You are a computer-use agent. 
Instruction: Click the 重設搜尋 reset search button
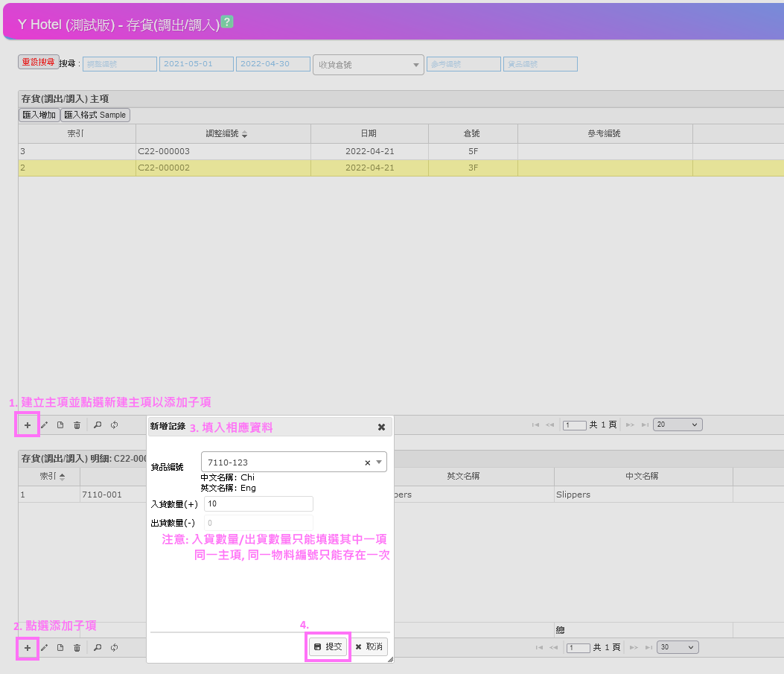coord(39,62)
